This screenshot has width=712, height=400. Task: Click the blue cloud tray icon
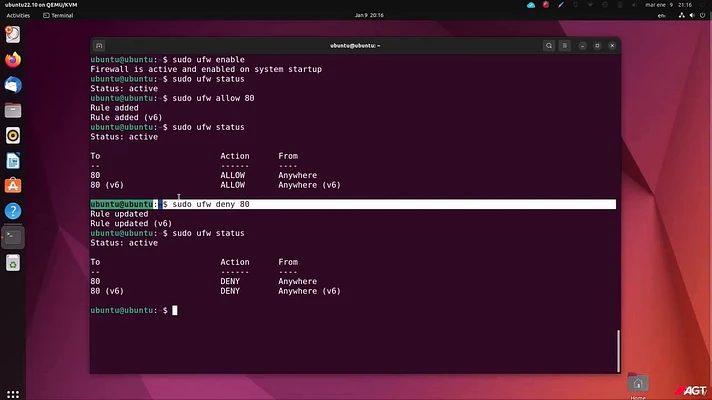point(531,5)
